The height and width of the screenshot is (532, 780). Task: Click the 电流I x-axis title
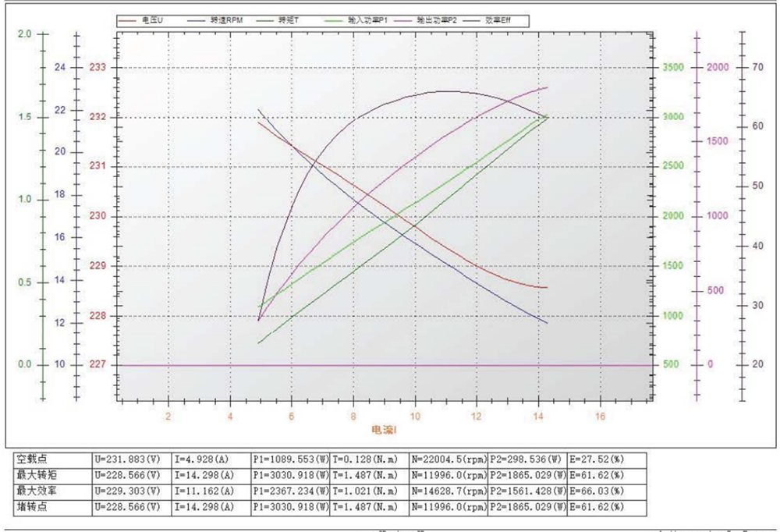coord(382,430)
